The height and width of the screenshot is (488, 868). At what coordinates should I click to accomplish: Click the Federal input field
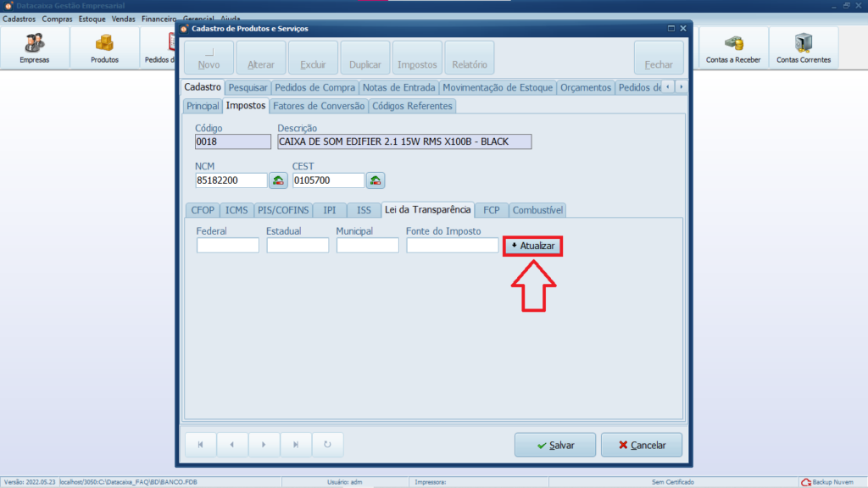pos(227,245)
